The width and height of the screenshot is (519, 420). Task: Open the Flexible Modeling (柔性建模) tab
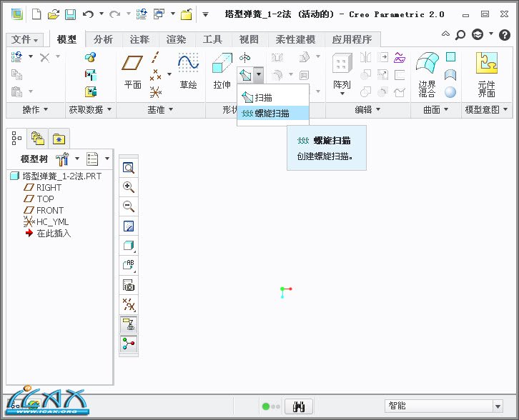point(295,40)
